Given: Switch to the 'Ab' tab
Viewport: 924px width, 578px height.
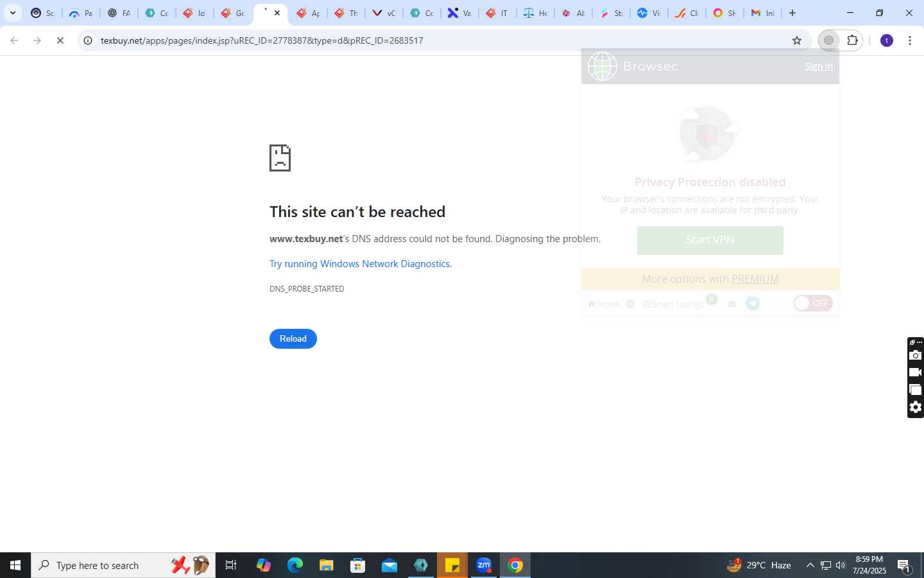Looking at the screenshot, I should 574,13.
